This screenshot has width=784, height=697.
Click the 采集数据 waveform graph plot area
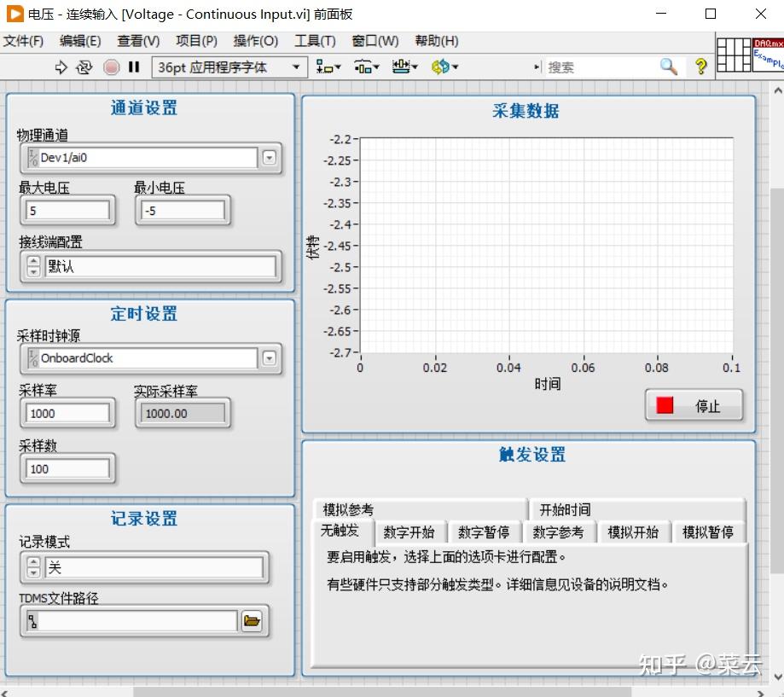[x=547, y=246]
